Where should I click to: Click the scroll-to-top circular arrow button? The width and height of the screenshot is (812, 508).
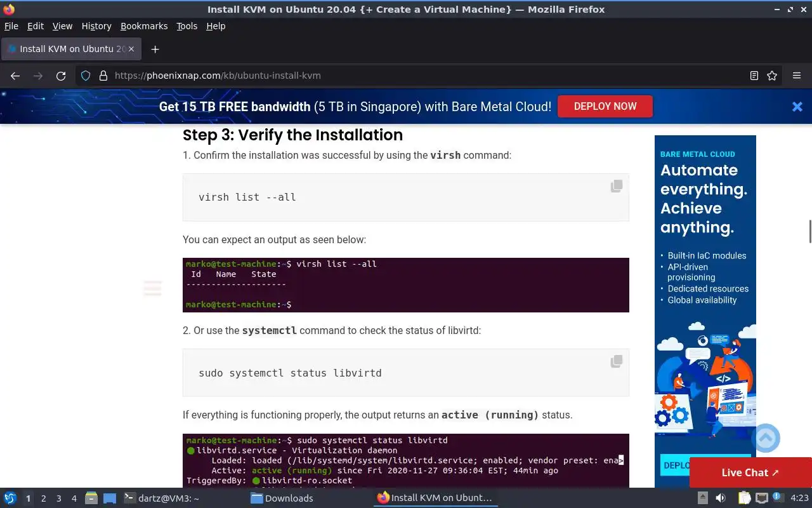(x=766, y=438)
